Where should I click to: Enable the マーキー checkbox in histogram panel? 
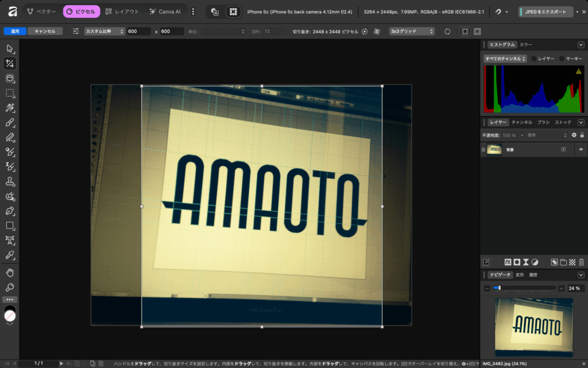(562, 59)
